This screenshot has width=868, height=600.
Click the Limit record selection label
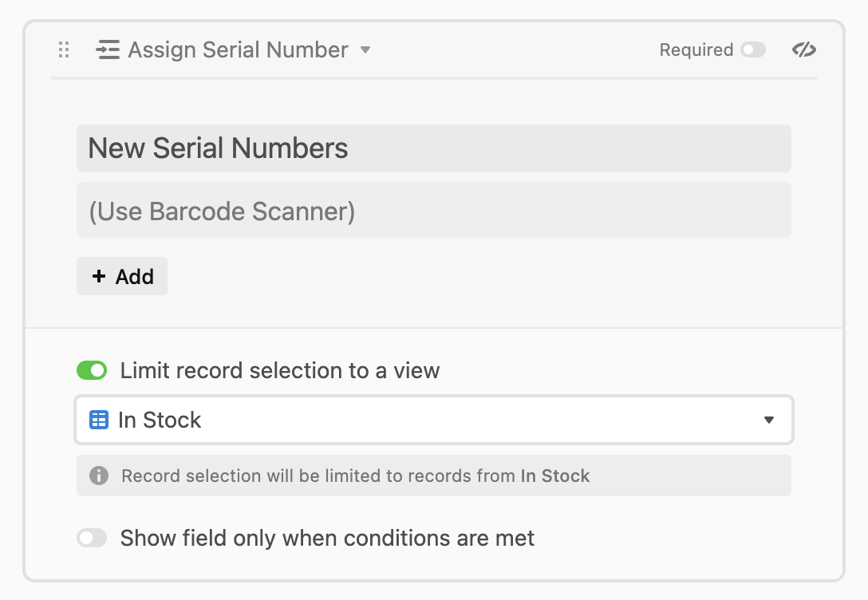click(x=280, y=370)
